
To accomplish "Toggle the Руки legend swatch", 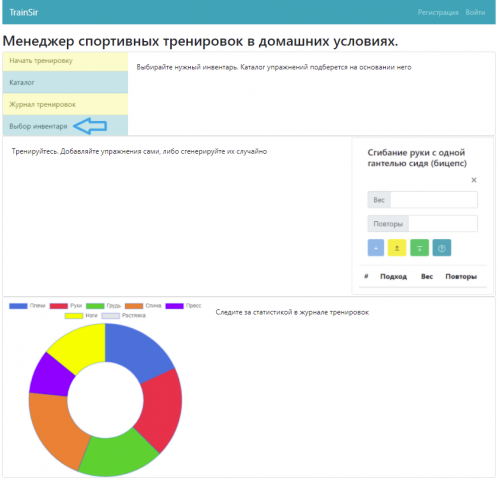I will tap(59, 306).
